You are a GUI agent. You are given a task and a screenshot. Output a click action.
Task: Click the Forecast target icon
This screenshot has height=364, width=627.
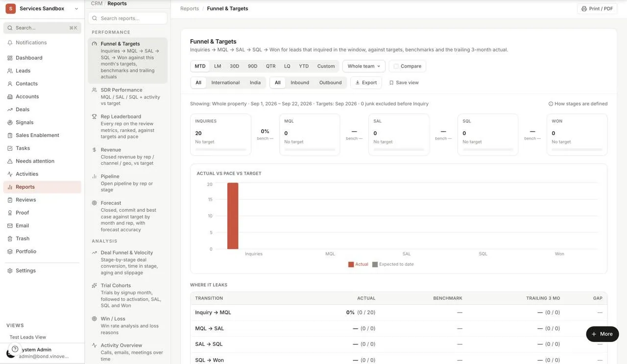pyautogui.click(x=95, y=203)
